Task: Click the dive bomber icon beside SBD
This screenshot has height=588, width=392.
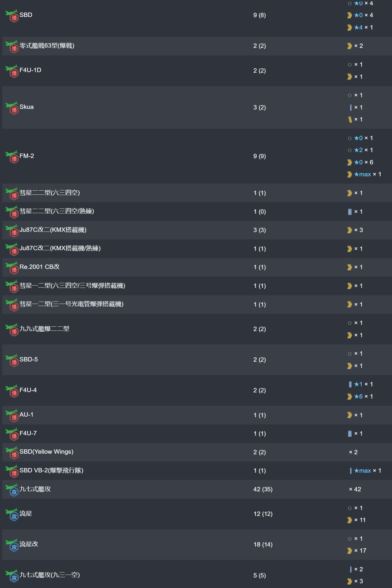Action: (x=12, y=16)
